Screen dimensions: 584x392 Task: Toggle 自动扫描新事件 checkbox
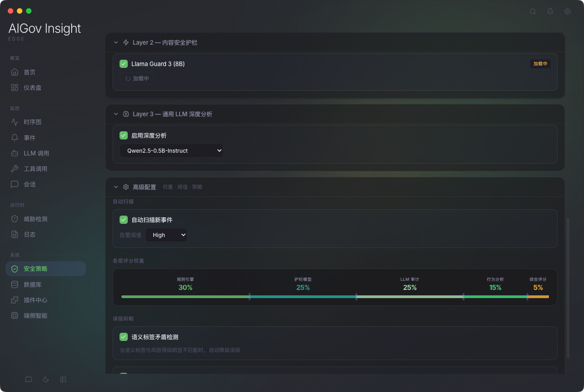pyautogui.click(x=123, y=220)
